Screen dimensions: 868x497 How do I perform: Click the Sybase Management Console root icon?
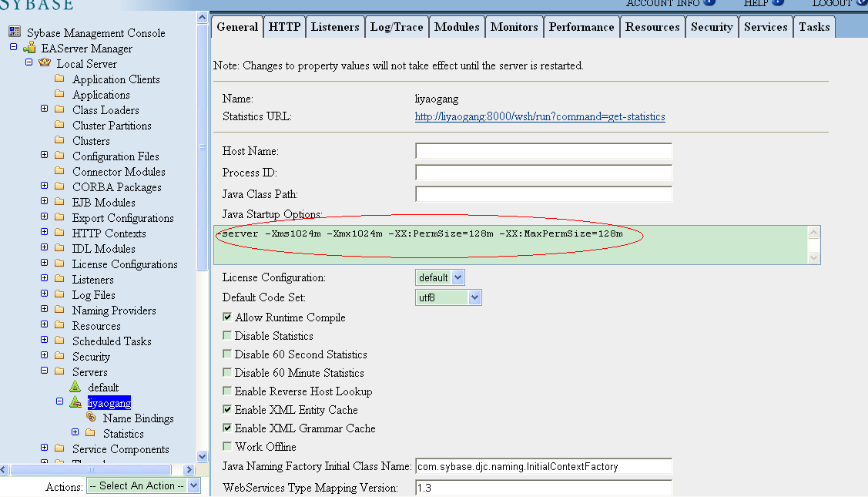pyautogui.click(x=15, y=32)
